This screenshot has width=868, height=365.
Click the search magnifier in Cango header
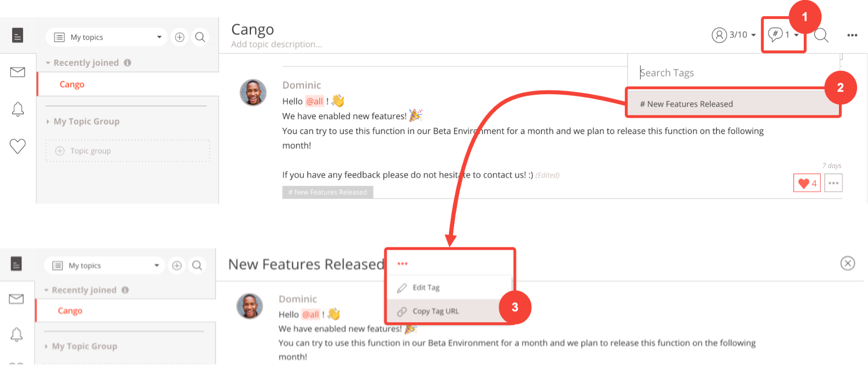821,35
